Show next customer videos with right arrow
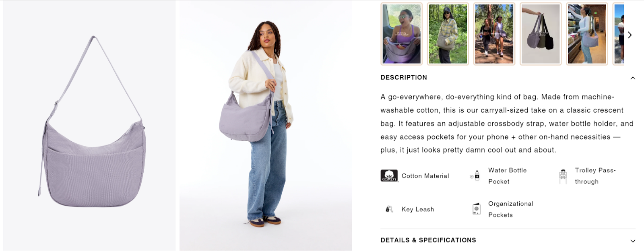The height and width of the screenshot is (252, 644). click(630, 35)
